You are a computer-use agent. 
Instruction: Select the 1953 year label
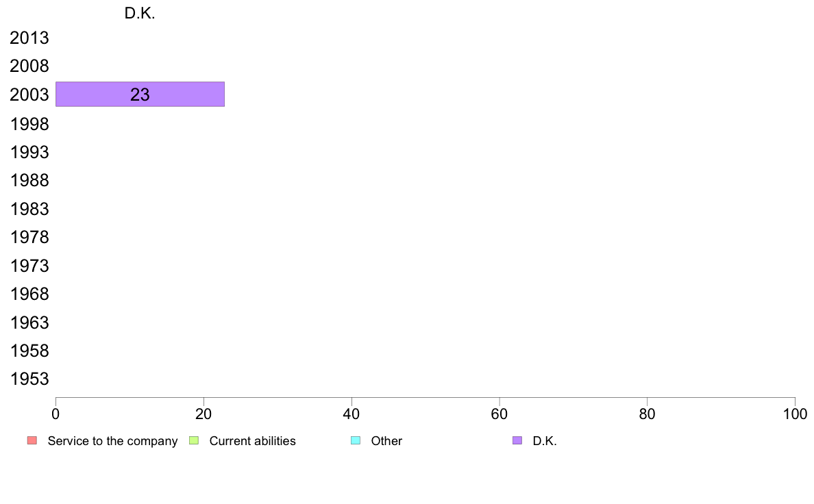(29, 379)
